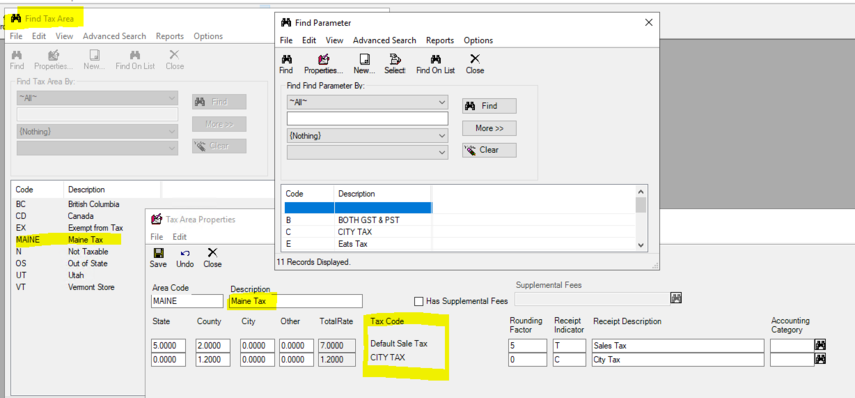Image resolution: width=855 pixels, height=398 pixels.
Task: Open Accounting Category lookup for City Tax row
Action: pyautogui.click(x=820, y=359)
